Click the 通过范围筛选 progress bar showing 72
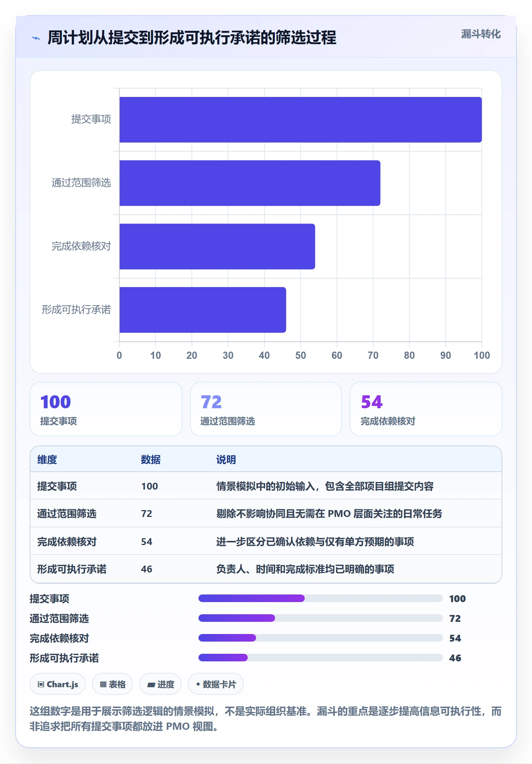Viewport: 532px width, 764px height. (320, 618)
